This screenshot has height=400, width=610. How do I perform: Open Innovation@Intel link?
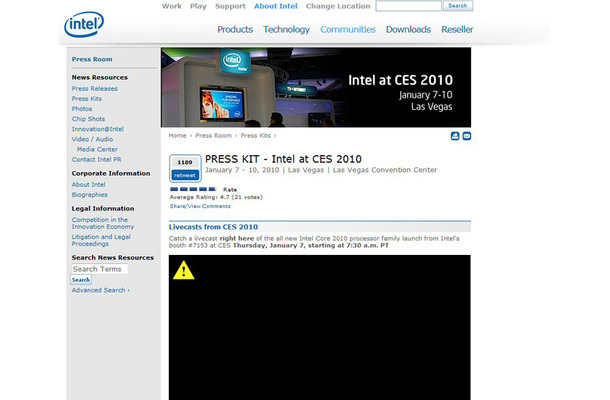[98, 129]
